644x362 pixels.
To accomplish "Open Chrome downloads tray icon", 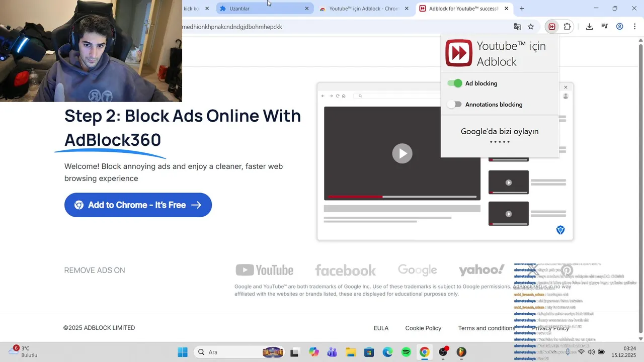I will tap(589, 27).
